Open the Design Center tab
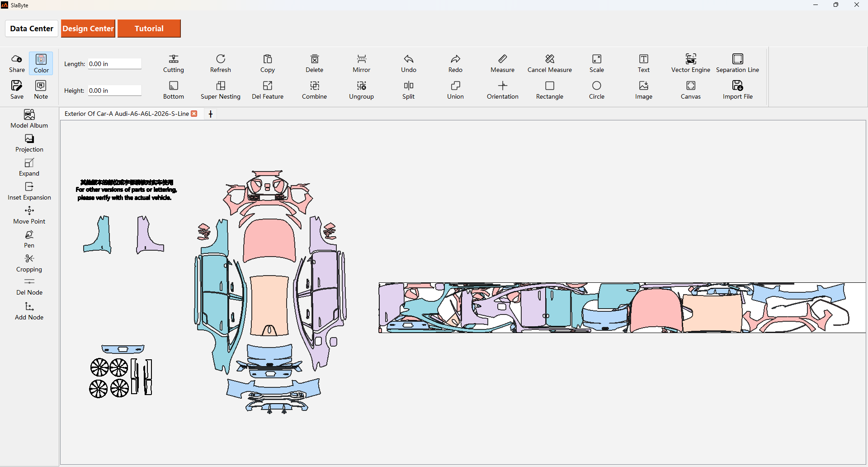Viewport: 868px width, 467px height. (88, 29)
